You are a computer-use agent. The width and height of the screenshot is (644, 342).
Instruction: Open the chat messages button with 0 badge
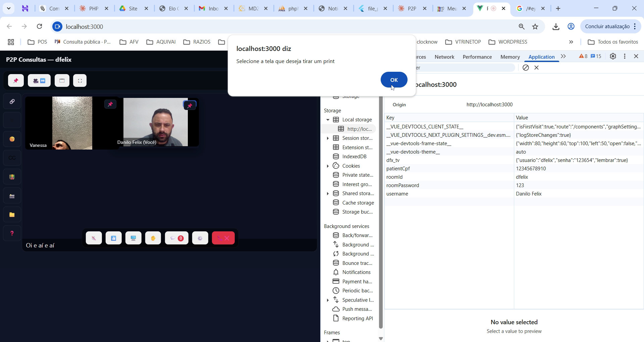pos(176,238)
